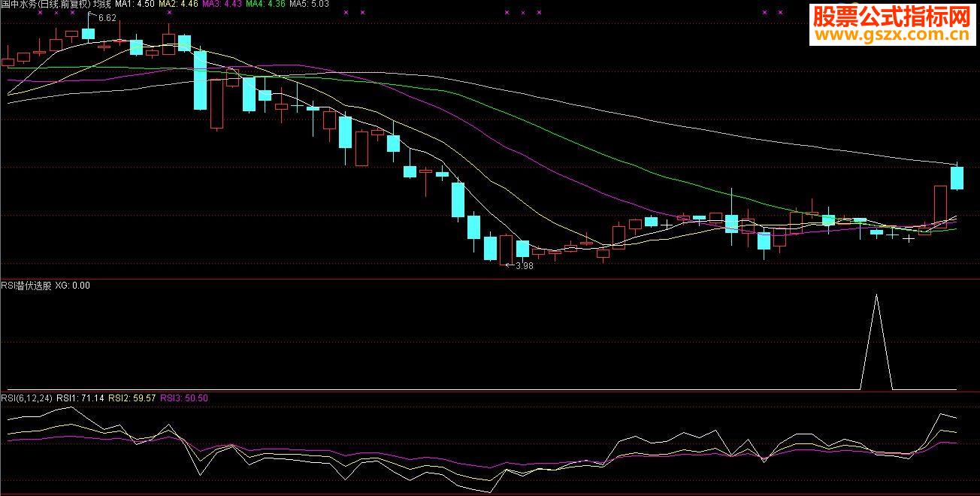Select the 均线 indicator label
This screenshot has width=980, height=496.
tap(101, 5)
